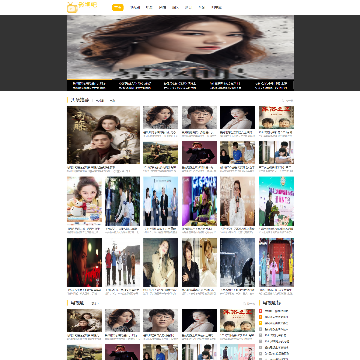The image size is (360, 360).
Task: Open the purple-lit stage poster
Action: tap(199, 201)
